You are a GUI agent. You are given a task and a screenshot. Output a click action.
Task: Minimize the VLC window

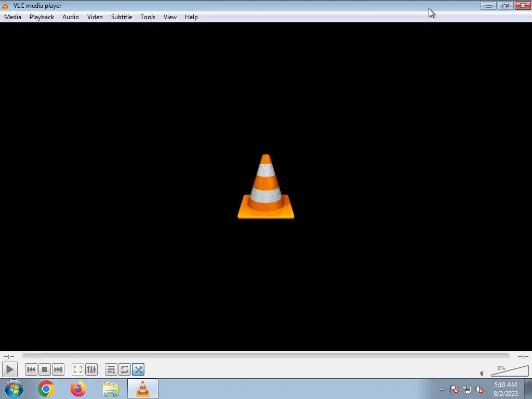488,5
